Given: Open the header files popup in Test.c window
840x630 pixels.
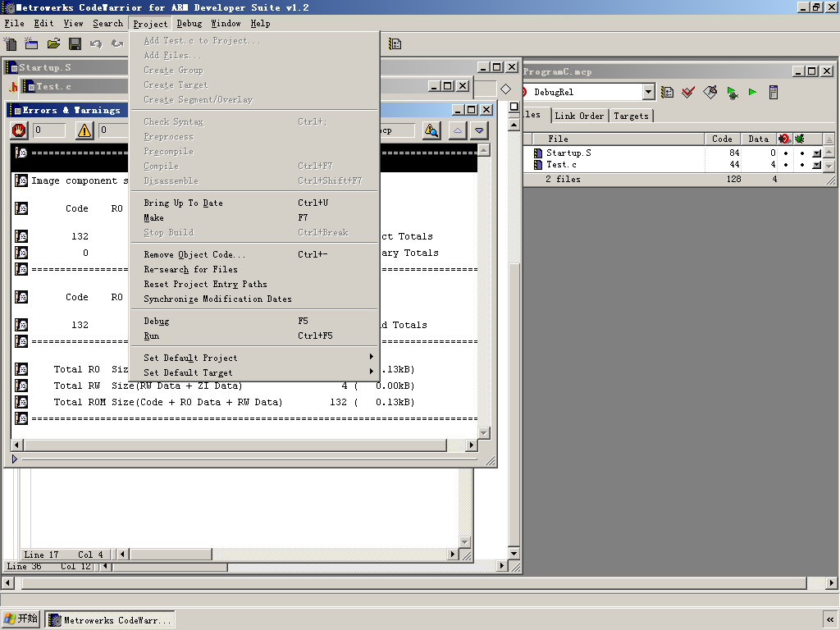Looking at the screenshot, I should point(13,87).
